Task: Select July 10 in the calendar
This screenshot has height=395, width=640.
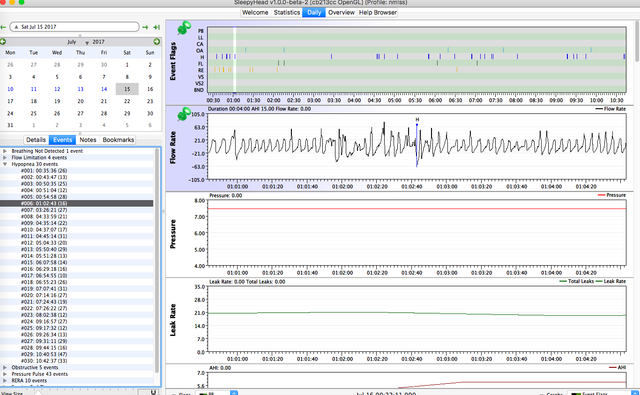Action: (10, 89)
